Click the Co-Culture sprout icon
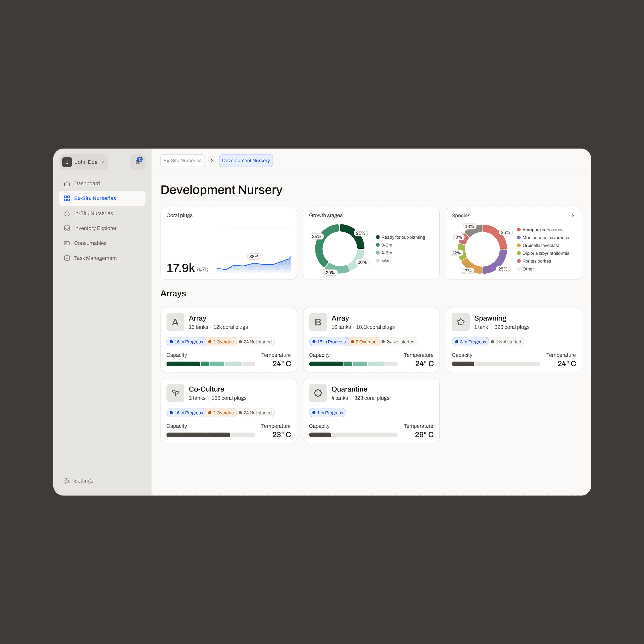This screenshot has height=644, width=644. [x=175, y=393]
